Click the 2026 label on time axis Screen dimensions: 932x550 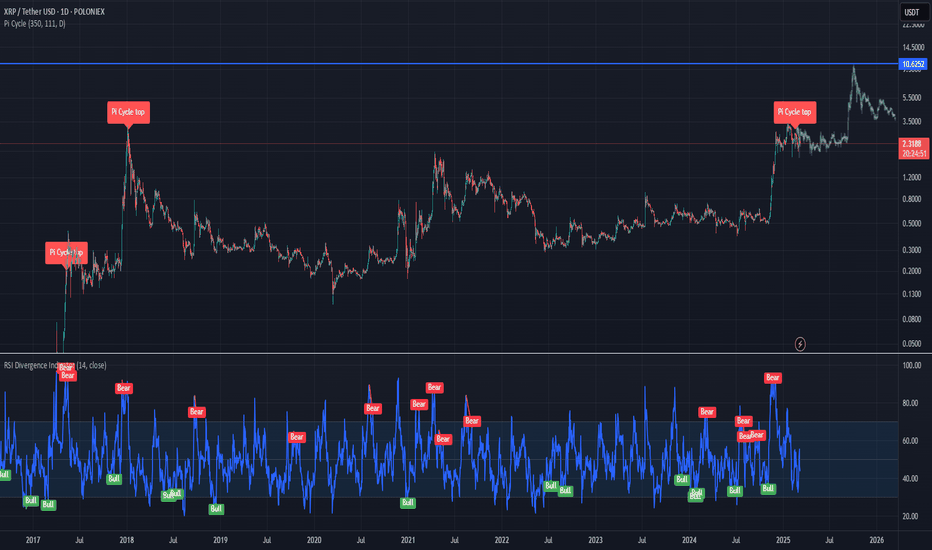pos(877,540)
